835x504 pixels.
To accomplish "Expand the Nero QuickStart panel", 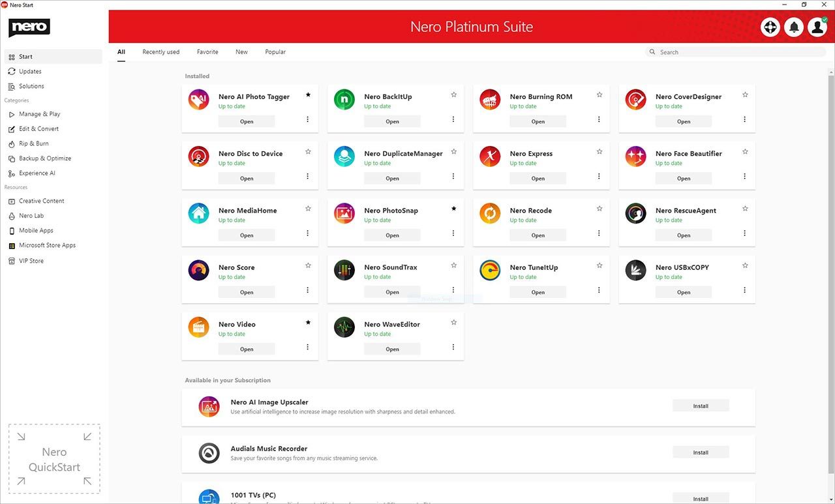I will coord(54,459).
